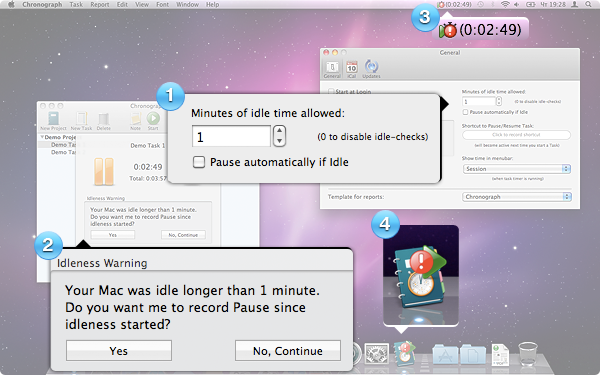Click the Time Machine icon in the menu bar
Screen dimensions: 600x375
pos(481,5)
